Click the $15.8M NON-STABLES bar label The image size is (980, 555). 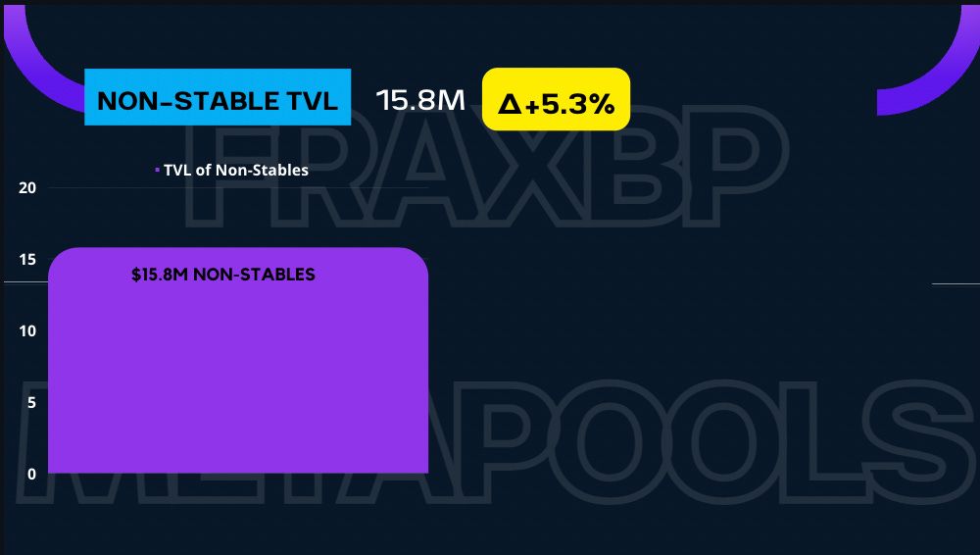[223, 275]
